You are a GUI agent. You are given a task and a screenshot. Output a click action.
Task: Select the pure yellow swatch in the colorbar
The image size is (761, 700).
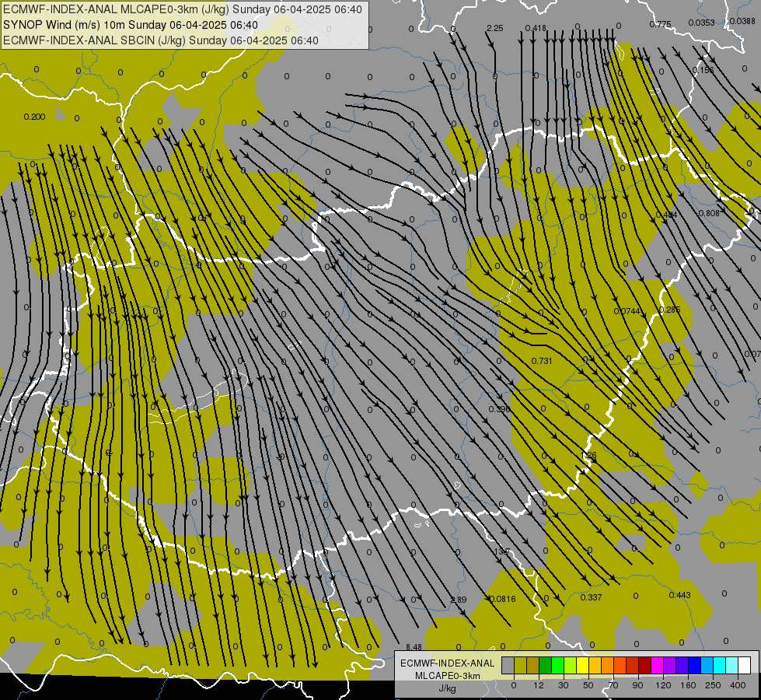point(583,665)
